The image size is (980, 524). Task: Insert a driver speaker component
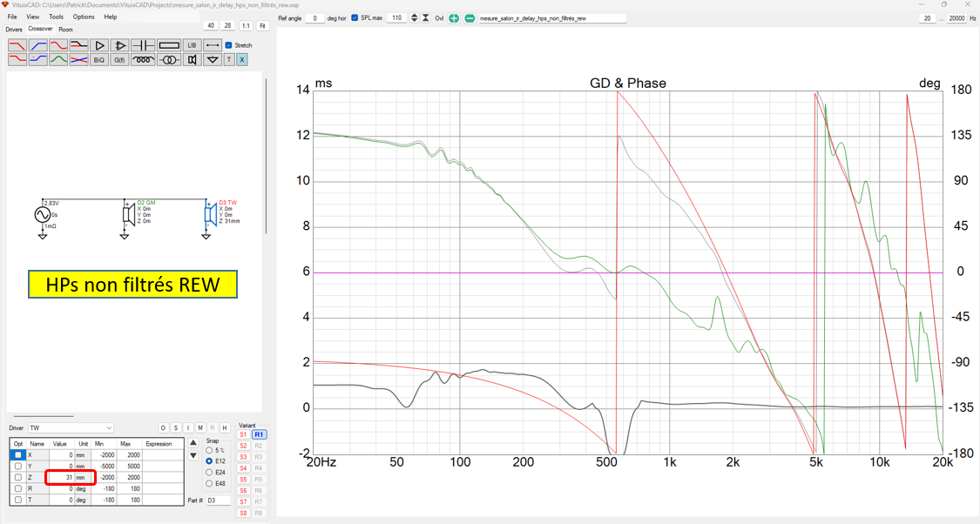point(193,60)
